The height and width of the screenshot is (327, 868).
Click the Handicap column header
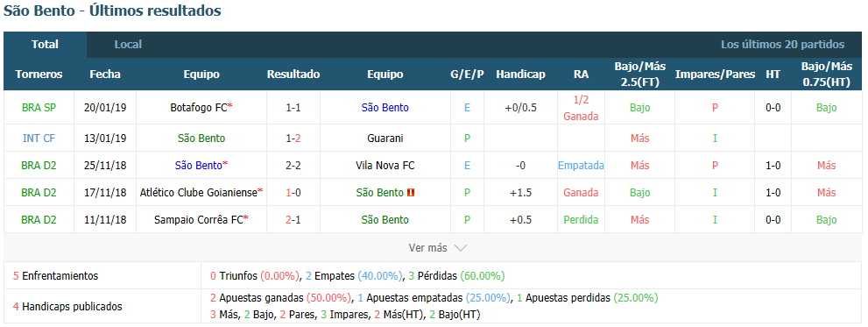[x=520, y=75]
